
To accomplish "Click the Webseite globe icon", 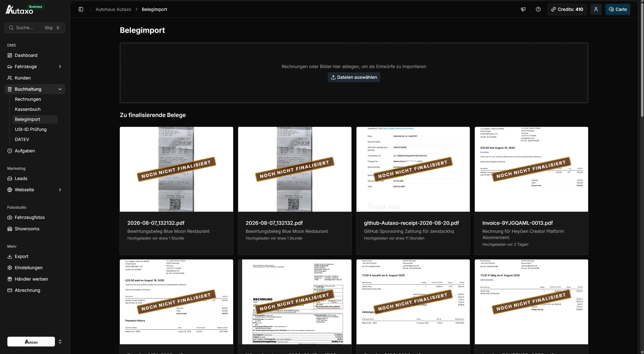I will pos(10,190).
